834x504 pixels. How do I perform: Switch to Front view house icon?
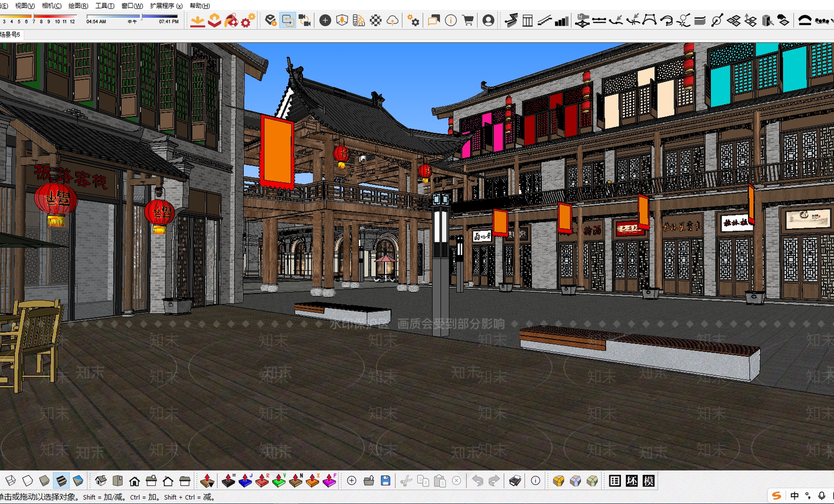coord(134,481)
